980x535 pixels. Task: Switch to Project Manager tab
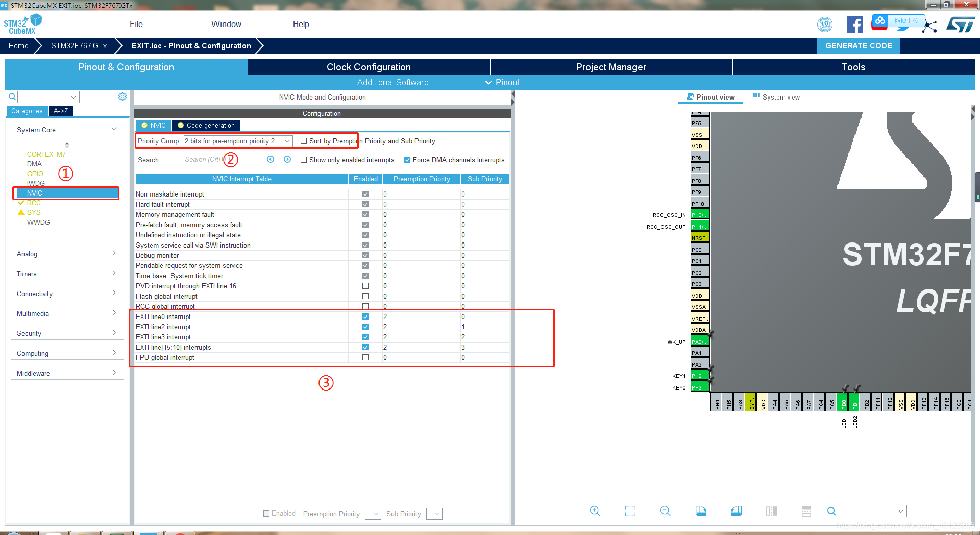[611, 67]
